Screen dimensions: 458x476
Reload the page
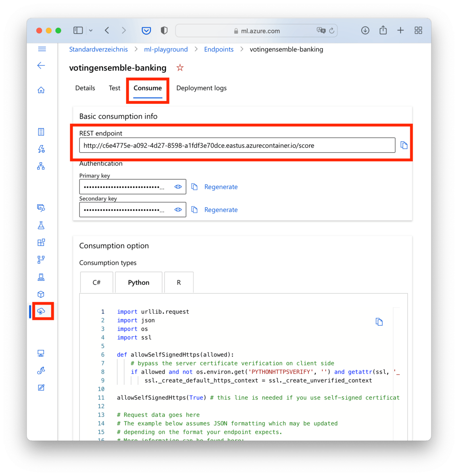[x=332, y=31]
